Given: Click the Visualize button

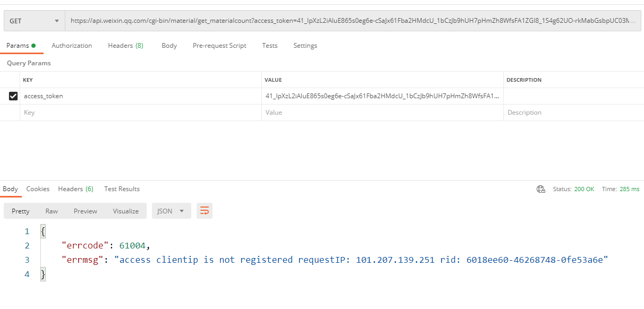Looking at the screenshot, I should coord(125,211).
